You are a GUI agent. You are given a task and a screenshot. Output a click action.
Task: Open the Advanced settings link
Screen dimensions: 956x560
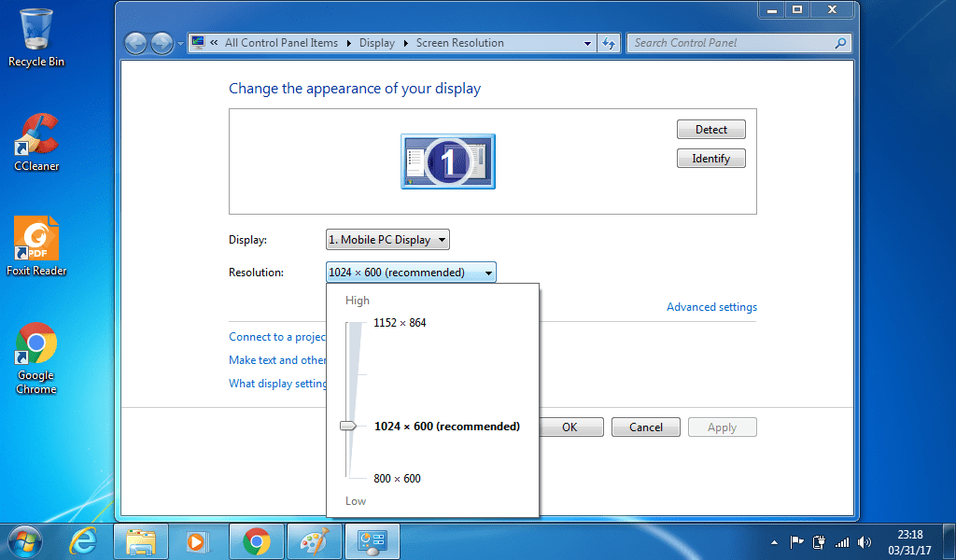711,307
